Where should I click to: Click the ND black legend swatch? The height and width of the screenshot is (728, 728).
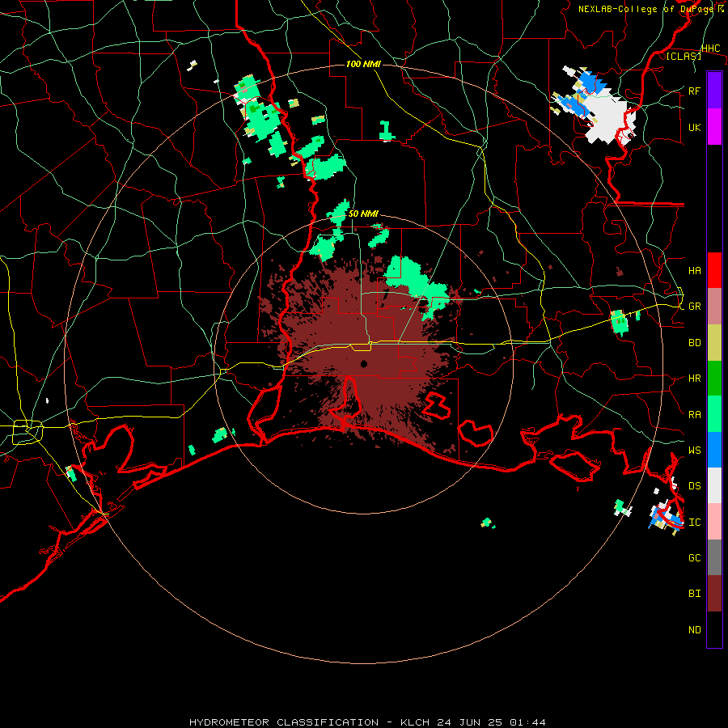coord(714,629)
